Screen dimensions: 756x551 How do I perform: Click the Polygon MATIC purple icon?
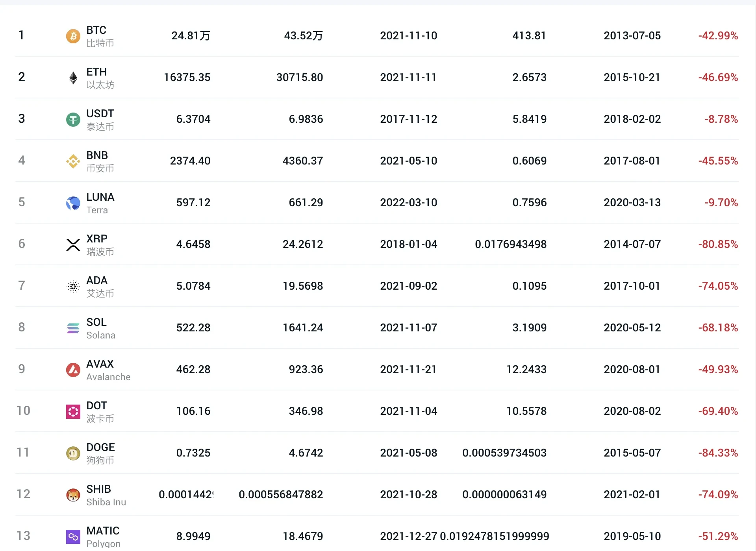pos(73,536)
